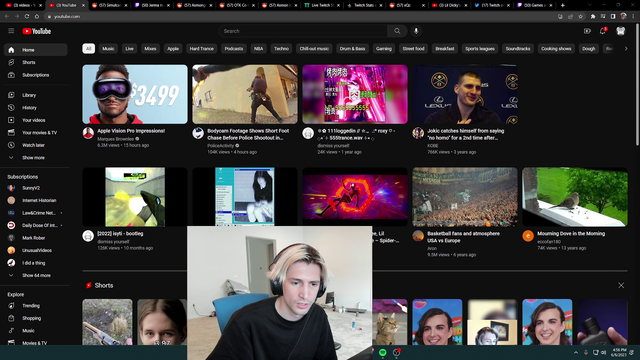Open Apple Vision Pro Impressions video thumbnail
640x360 pixels.
(135, 94)
